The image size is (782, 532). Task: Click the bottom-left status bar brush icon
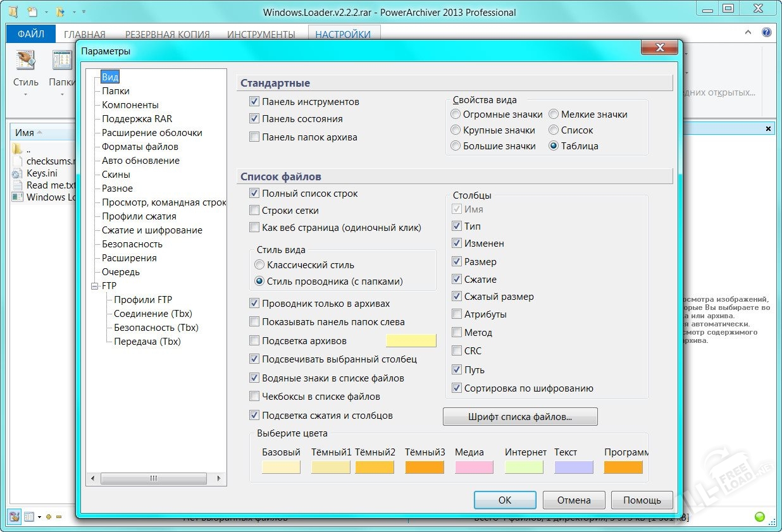pos(14,516)
